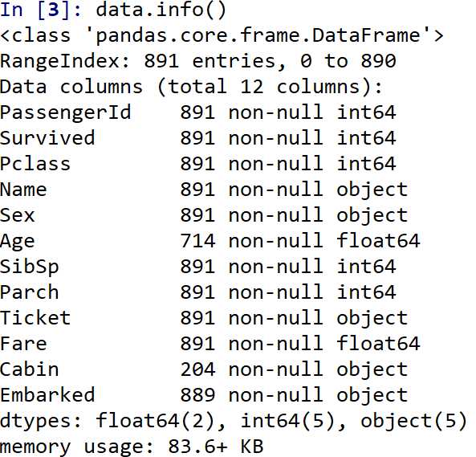Click the SibSp column name

click(x=29, y=267)
